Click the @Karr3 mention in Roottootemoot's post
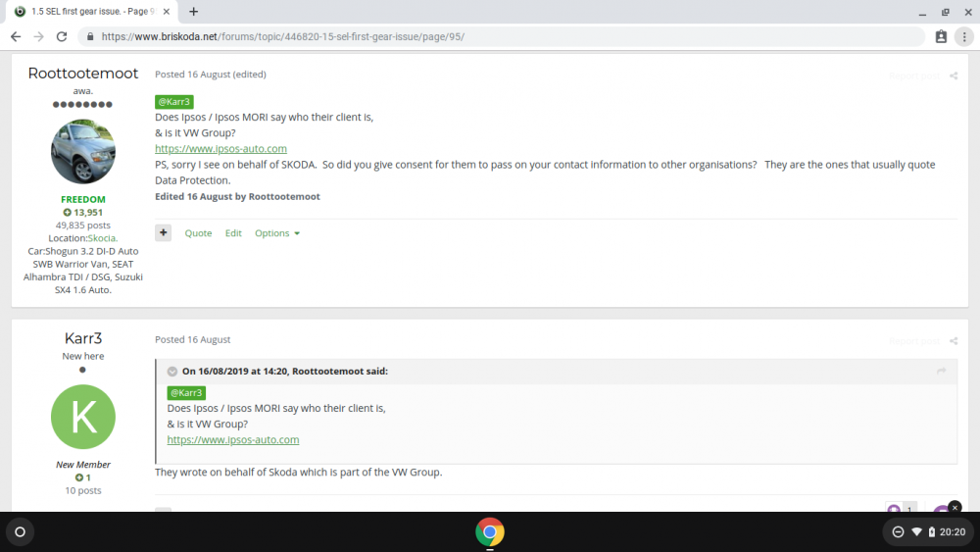This screenshot has height=552, width=980. [x=173, y=101]
